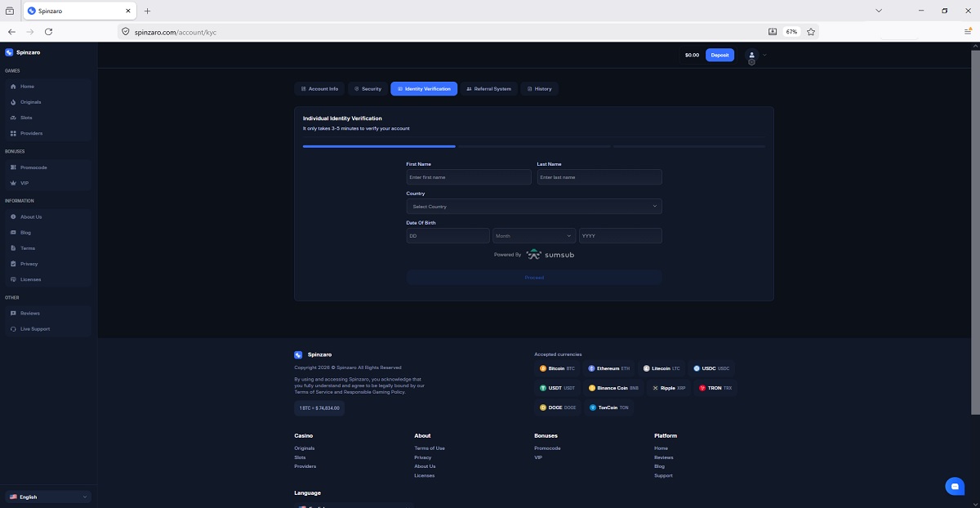This screenshot has height=508, width=980.
Task: Click the Ethereum ETH currency chip
Action: pos(608,368)
